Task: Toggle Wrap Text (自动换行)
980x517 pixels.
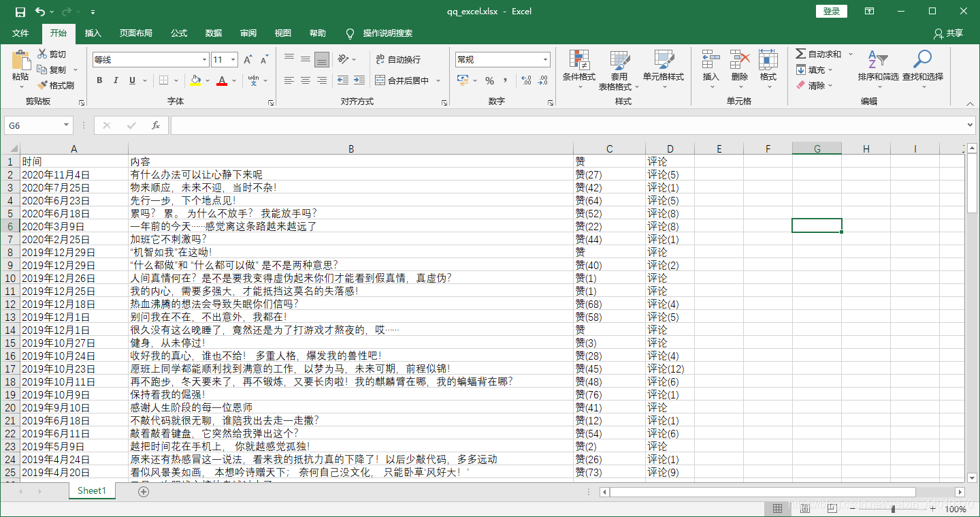Action: (x=398, y=60)
